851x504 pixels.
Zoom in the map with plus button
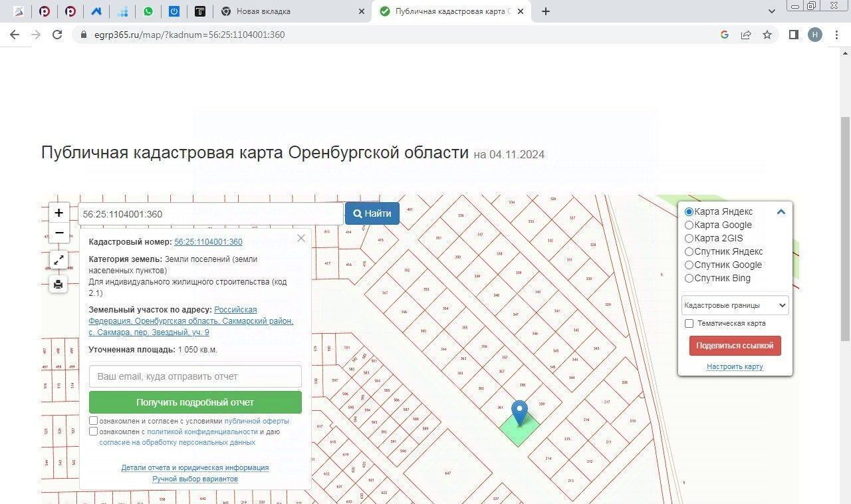tap(59, 213)
